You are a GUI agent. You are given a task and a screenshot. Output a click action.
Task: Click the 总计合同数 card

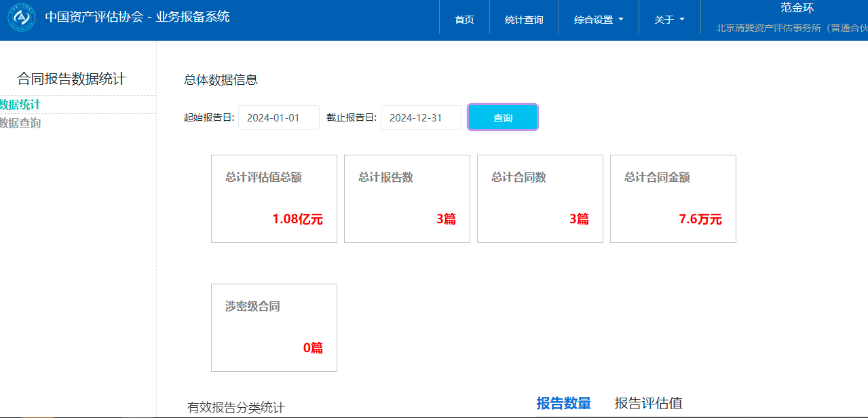point(540,199)
